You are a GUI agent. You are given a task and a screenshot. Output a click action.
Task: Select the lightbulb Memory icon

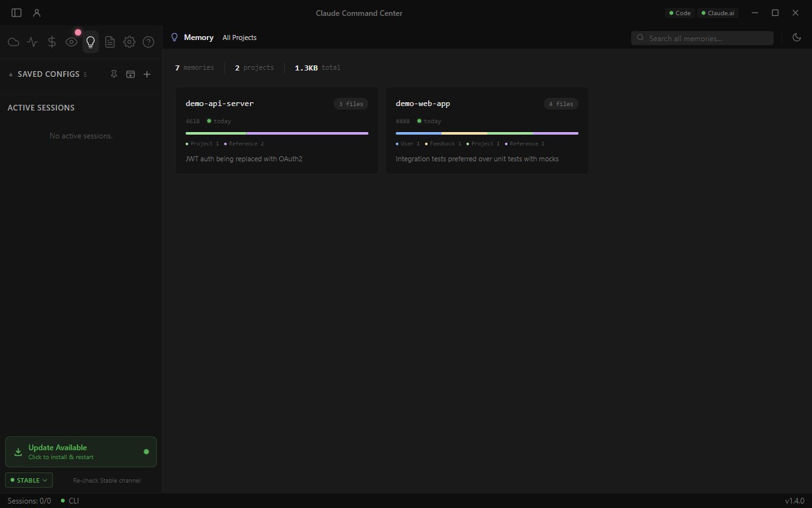(91, 42)
